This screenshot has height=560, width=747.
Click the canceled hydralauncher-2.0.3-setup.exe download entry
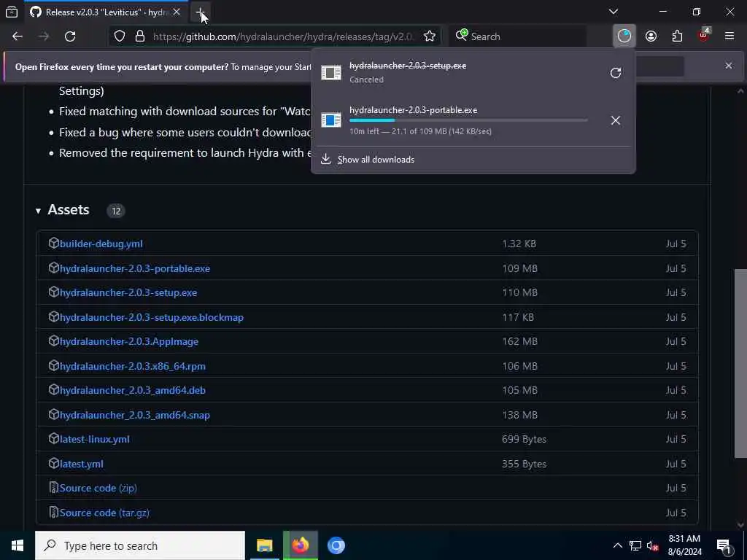457,73
